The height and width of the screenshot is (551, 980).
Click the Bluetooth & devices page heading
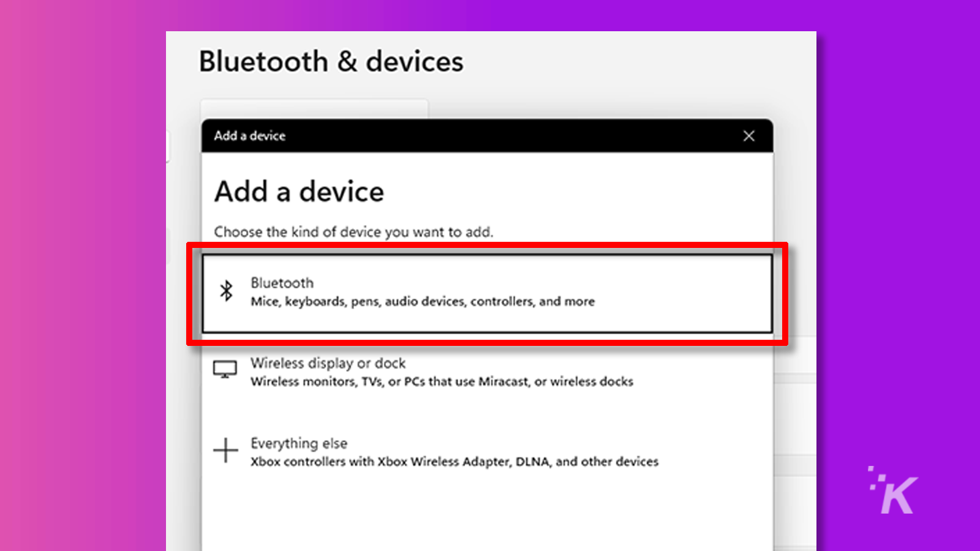point(331,62)
